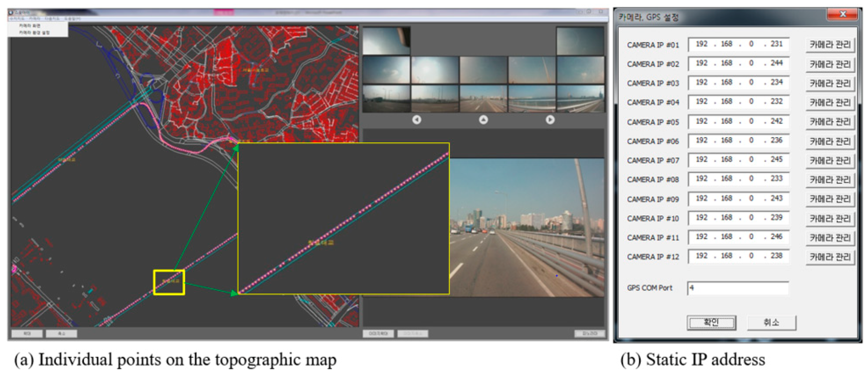Click the 245 octet in CAMERA IP #07

tap(776, 160)
